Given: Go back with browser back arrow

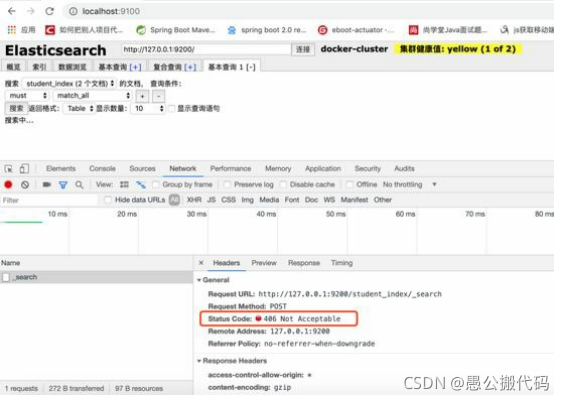Looking at the screenshot, I should 12,11.
